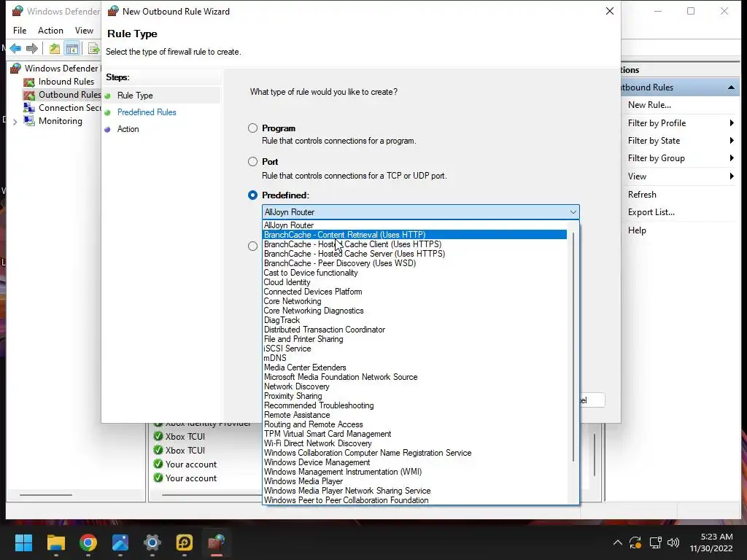Pick Microsoft Media Foundation Network Source
The height and width of the screenshot is (560, 747).
point(415,377)
